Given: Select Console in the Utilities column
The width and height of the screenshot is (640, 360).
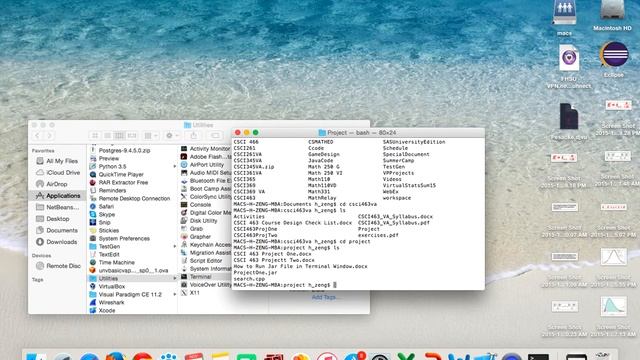Looking at the screenshot, I should [x=200, y=205].
